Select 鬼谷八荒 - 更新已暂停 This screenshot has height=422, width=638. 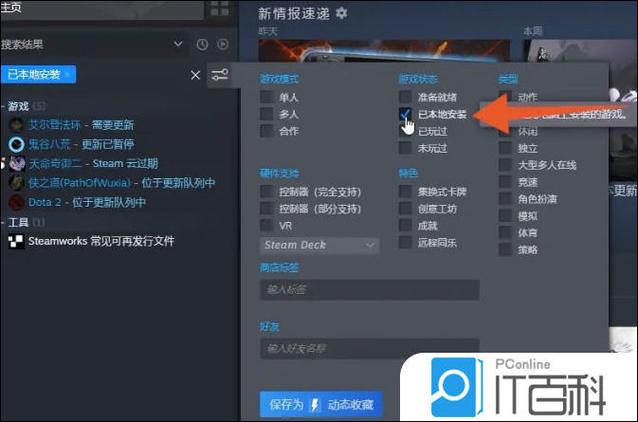click(x=81, y=144)
